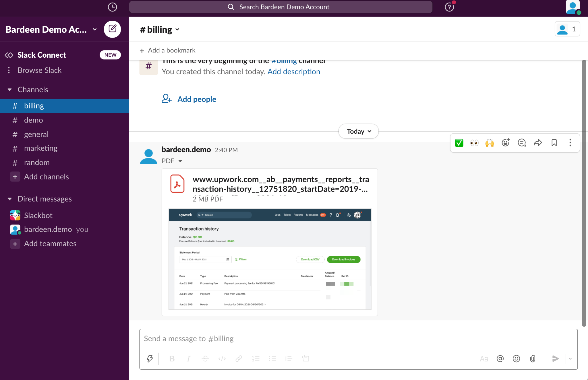Viewport: 588px width, 380px height.
Task: Open the PDF dropdown under bardeen.demo
Action: pos(181,161)
